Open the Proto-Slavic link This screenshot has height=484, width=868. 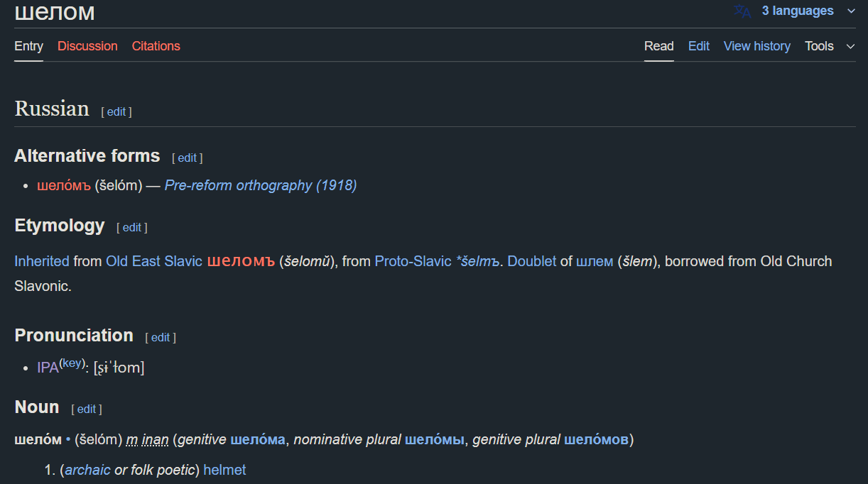[x=413, y=261]
